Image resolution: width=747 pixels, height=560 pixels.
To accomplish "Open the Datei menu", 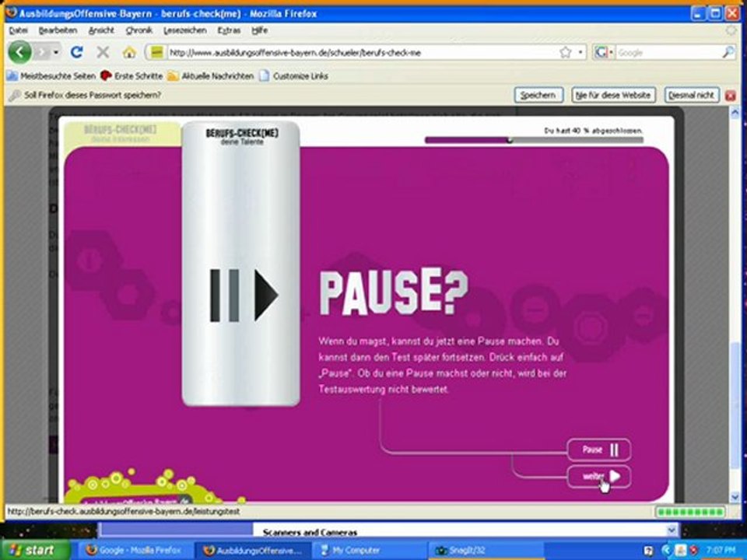I will coord(18,30).
